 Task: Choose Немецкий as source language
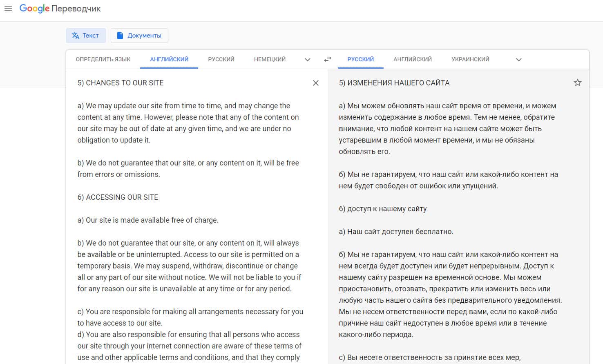tap(270, 59)
